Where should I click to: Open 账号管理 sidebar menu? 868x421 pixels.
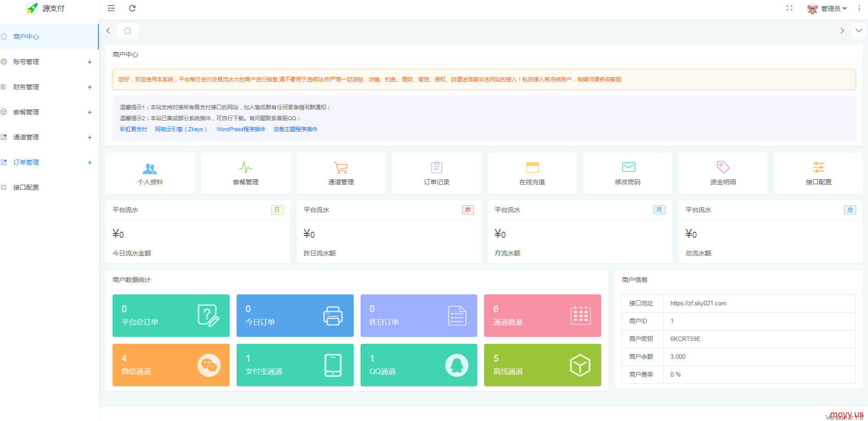click(x=49, y=62)
